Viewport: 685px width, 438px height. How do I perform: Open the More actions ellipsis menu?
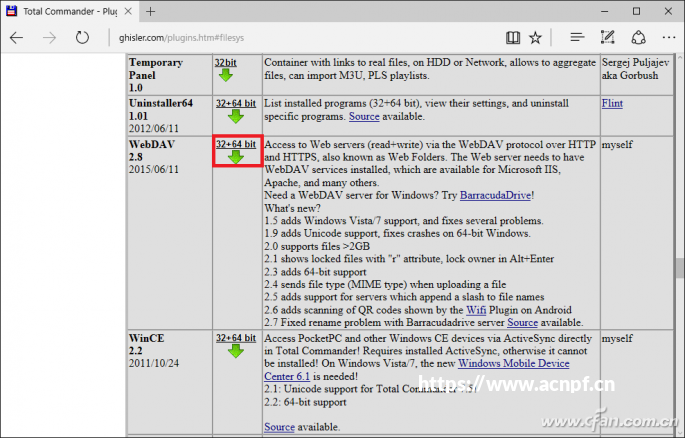click(x=669, y=38)
